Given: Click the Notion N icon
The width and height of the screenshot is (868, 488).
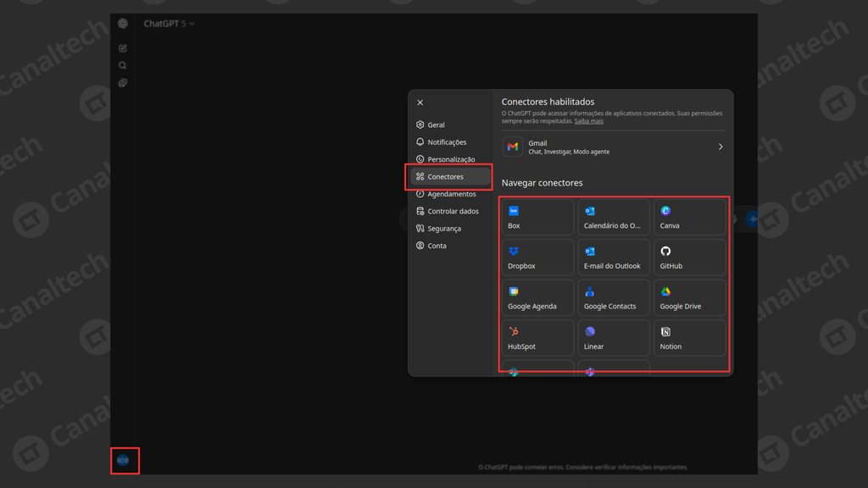Looking at the screenshot, I should (665, 332).
